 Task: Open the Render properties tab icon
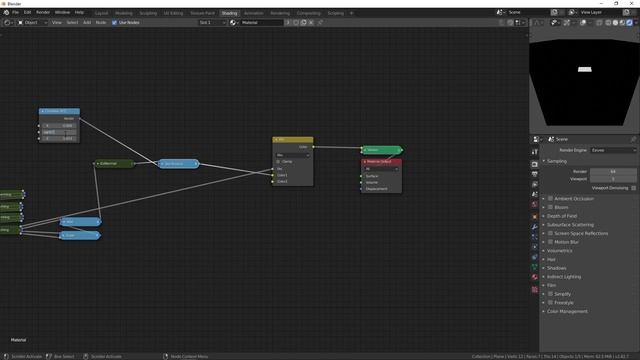535,164
